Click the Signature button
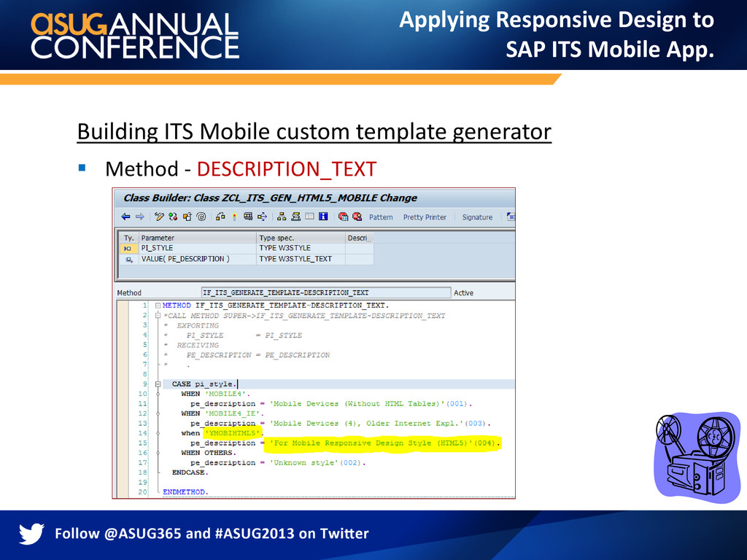Image resolution: width=747 pixels, height=560 pixels. tap(477, 217)
